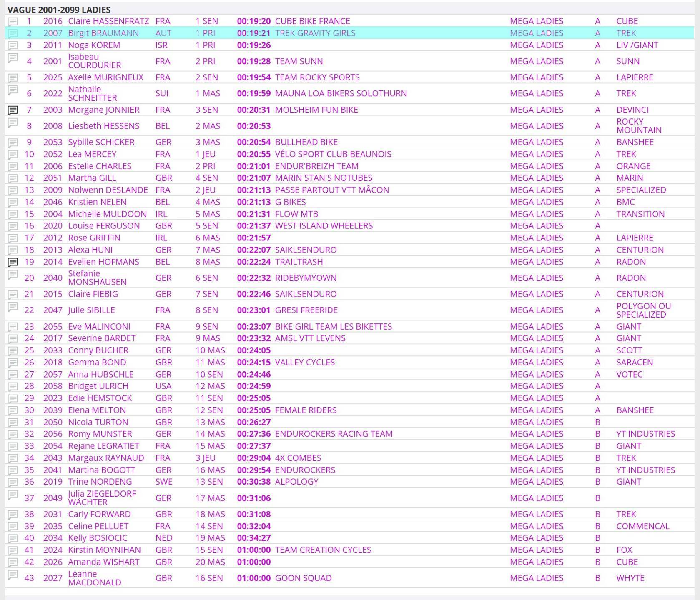Viewport: 700px width, 600px height.
Task: Select the highlighted row time 00:19:21
Action: [x=253, y=33]
